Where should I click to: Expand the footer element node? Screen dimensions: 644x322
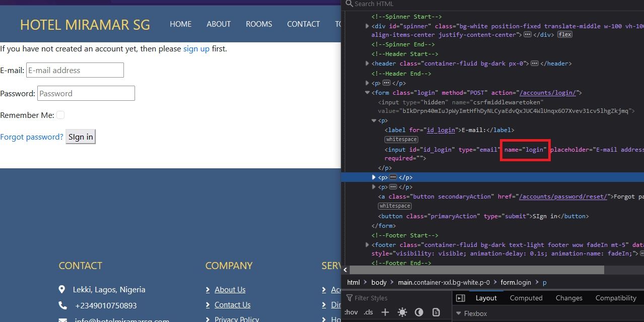(x=367, y=244)
